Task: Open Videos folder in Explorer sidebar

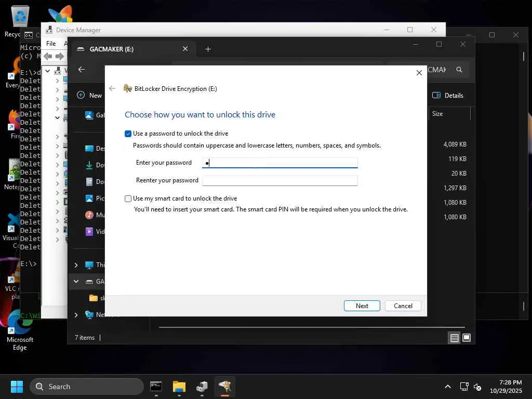Action: click(x=95, y=232)
